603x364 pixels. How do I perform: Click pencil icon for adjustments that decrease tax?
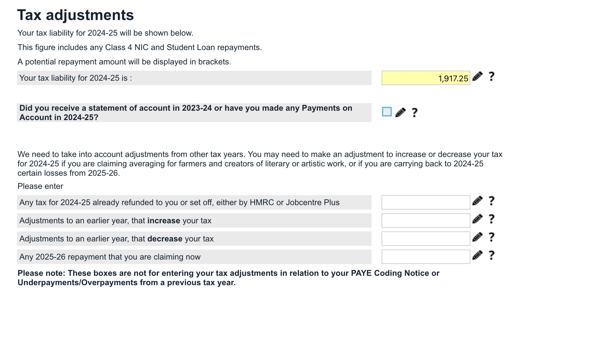[477, 237]
